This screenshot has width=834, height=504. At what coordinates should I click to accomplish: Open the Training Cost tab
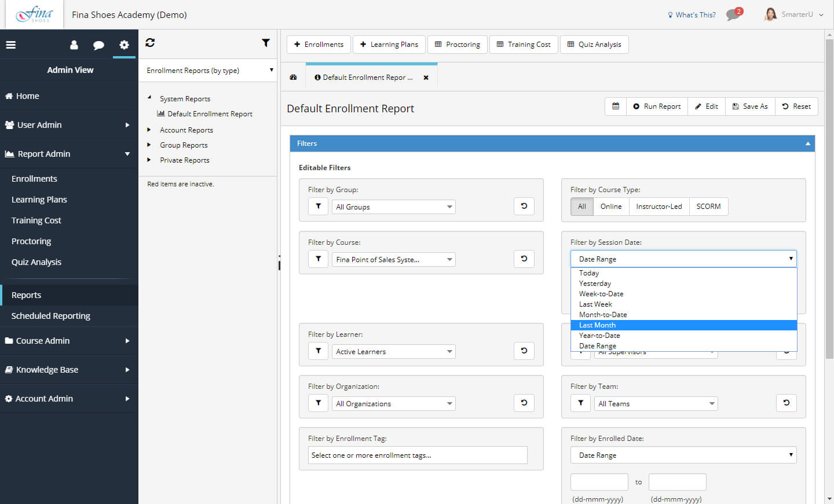524,45
